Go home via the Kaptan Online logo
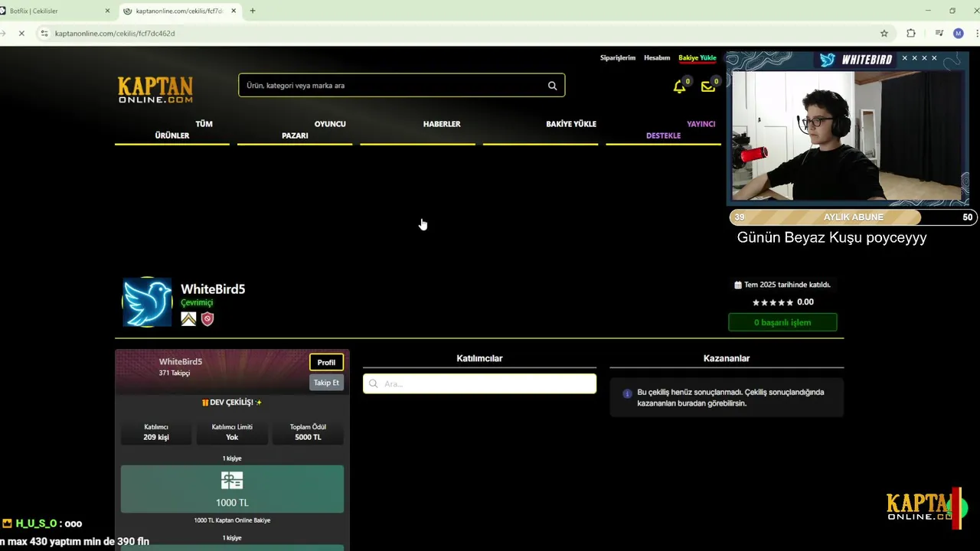The width and height of the screenshot is (980, 551). click(155, 90)
